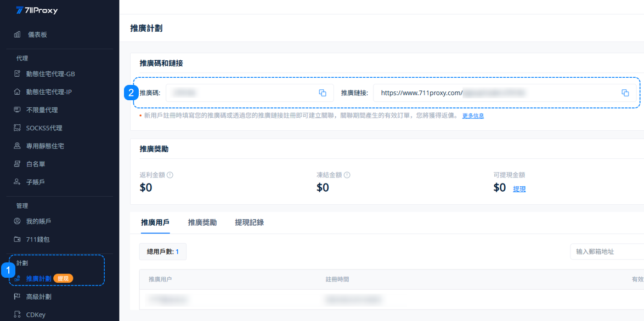
Task: Open CDKey in sidebar
Action: pos(36,314)
